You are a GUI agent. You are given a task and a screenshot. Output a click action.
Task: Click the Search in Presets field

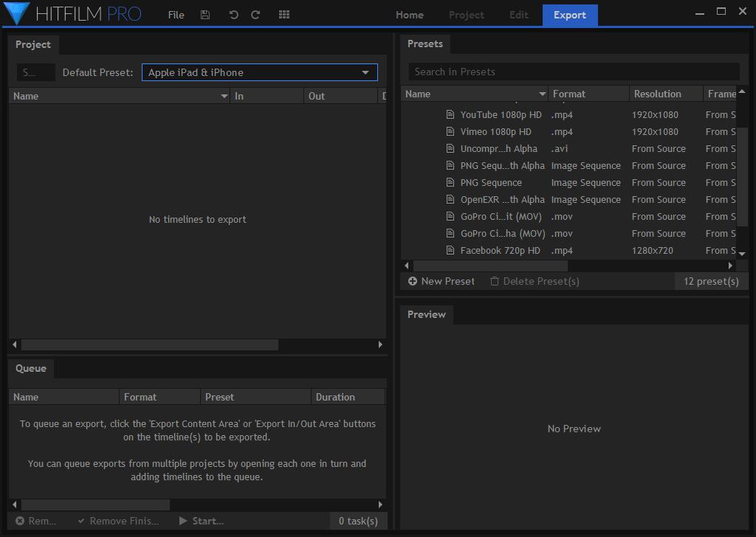[574, 72]
